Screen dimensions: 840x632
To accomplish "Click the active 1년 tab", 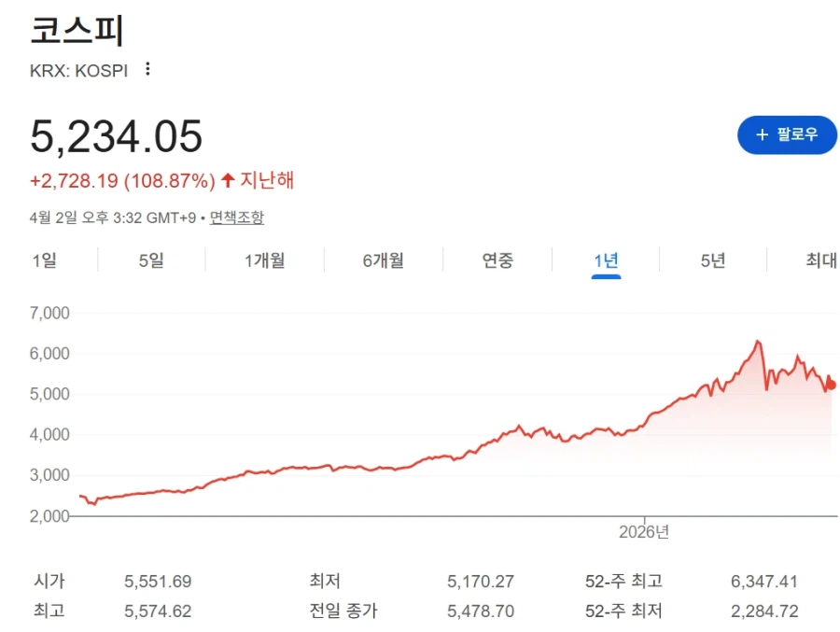I will 605,261.
